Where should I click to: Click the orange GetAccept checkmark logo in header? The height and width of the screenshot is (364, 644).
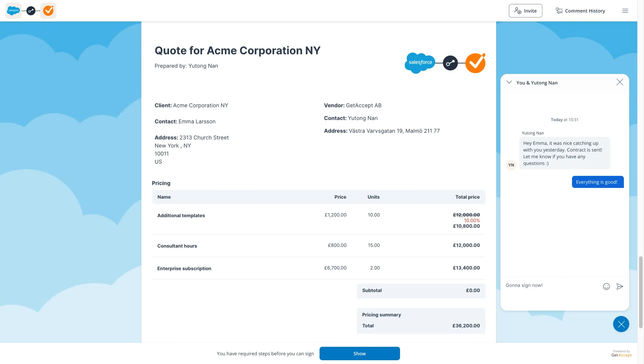click(48, 11)
